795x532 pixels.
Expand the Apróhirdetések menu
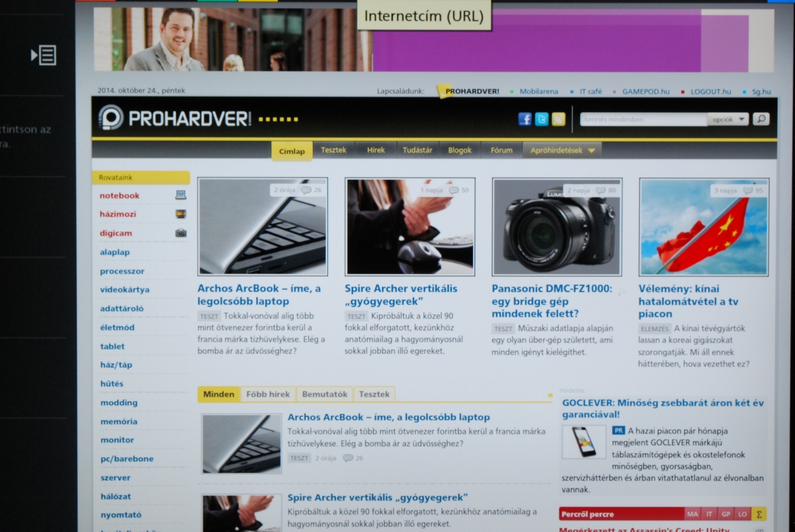pyautogui.click(x=562, y=151)
